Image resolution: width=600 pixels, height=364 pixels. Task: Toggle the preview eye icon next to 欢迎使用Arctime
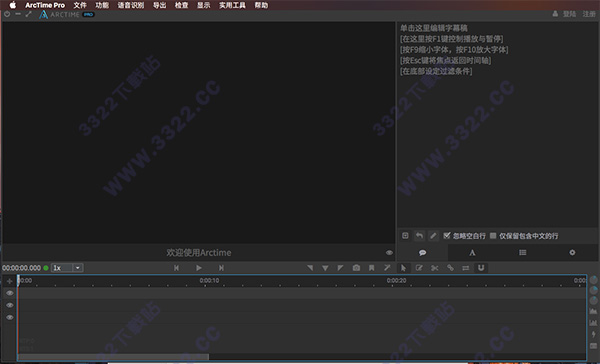(x=389, y=253)
